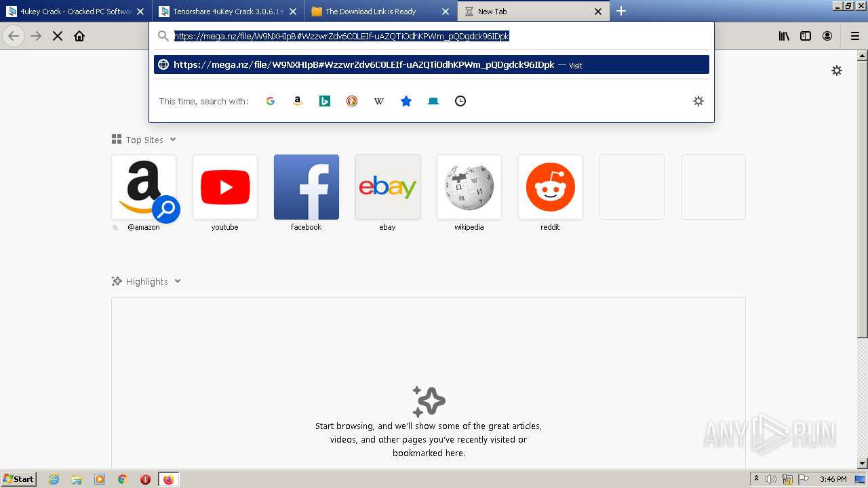Viewport: 868px width, 488px height.
Task: Search this time with DuckDuckGo
Action: tap(352, 101)
